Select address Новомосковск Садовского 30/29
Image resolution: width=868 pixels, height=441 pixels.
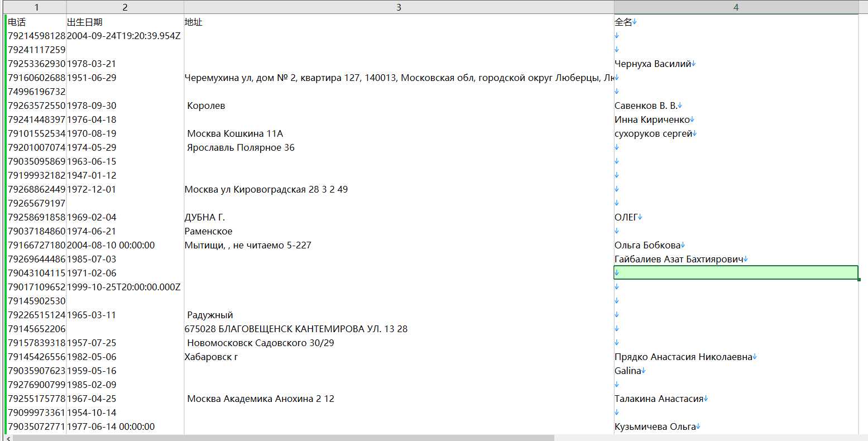click(x=399, y=343)
